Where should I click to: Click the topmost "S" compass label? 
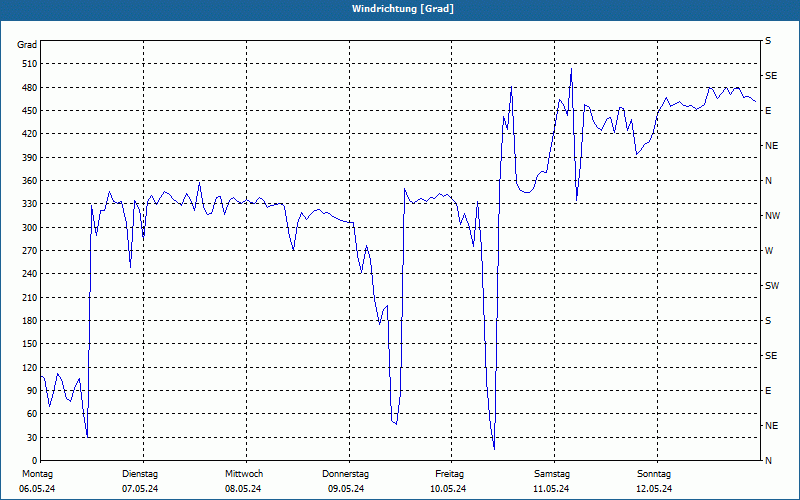(768, 41)
